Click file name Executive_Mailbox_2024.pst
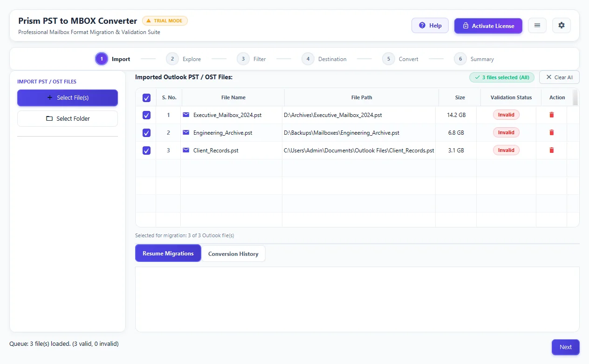 click(227, 115)
